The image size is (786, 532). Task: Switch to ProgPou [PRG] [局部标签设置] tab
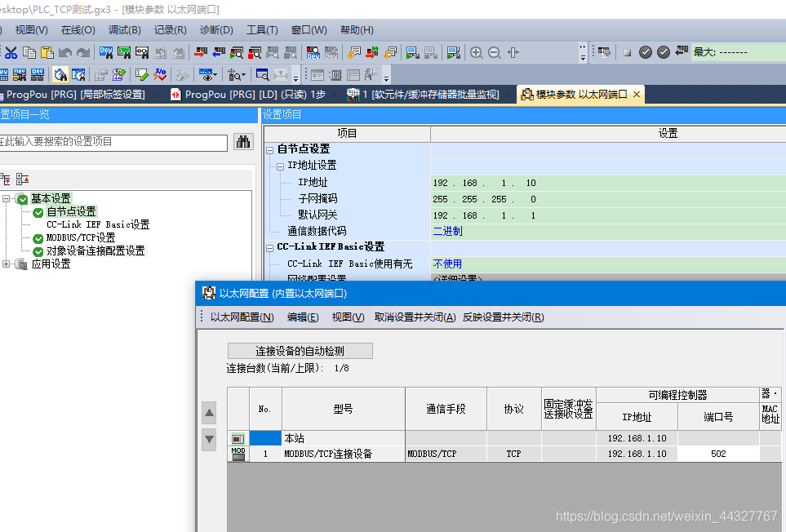click(x=75, y=94)
